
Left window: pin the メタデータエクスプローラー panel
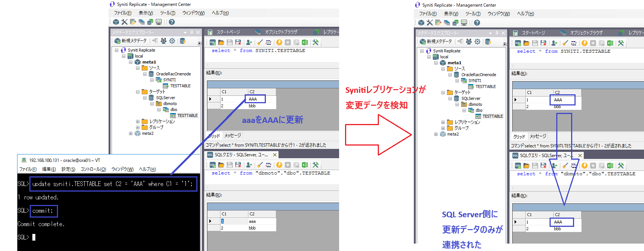pyautogui.click(x=192, y=32)
